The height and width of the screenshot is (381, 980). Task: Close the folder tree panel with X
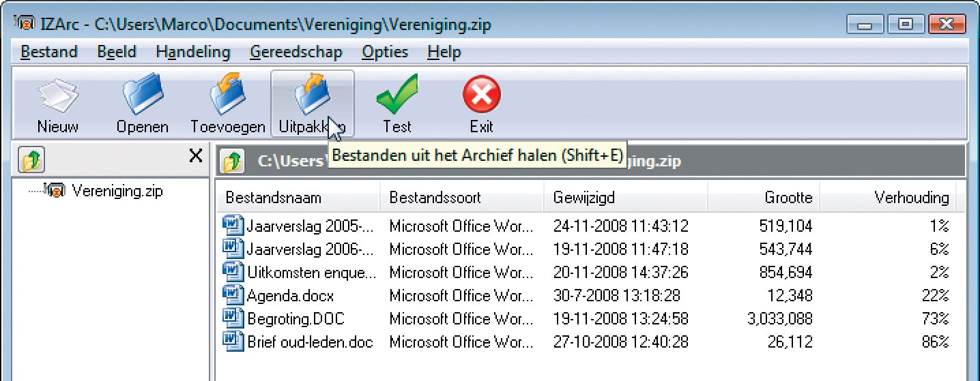(195, 157)
